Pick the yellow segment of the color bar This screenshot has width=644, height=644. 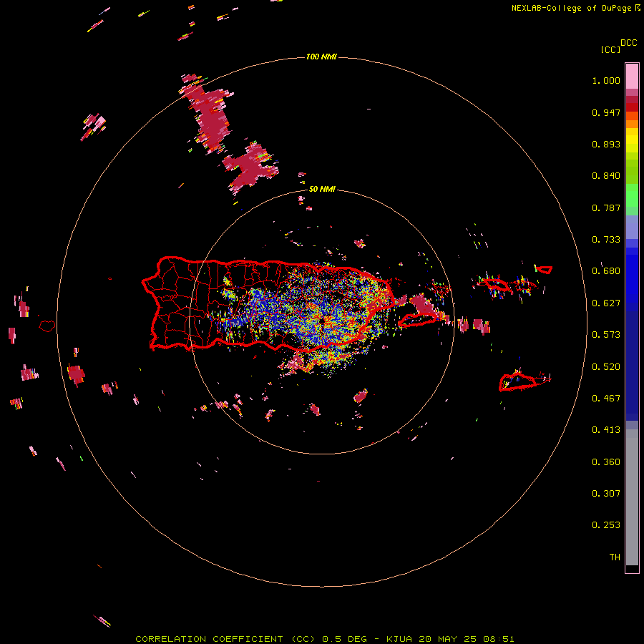(632, 140)
